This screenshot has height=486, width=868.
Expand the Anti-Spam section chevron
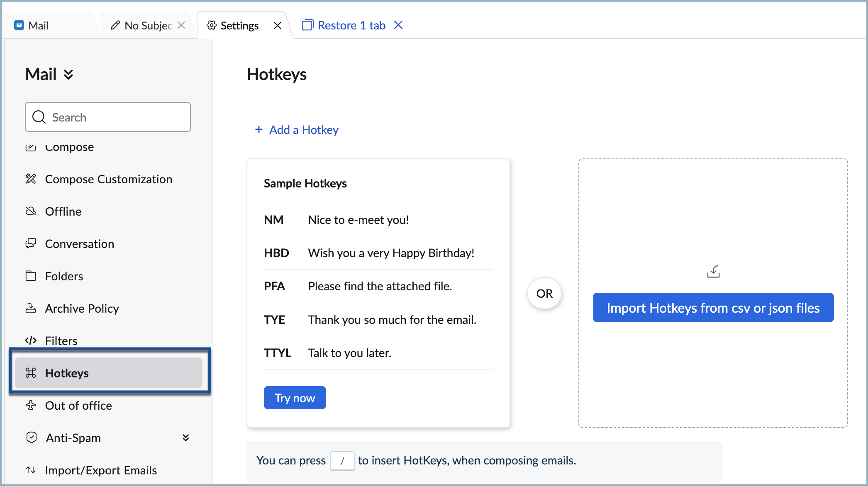tap(185, 437)
